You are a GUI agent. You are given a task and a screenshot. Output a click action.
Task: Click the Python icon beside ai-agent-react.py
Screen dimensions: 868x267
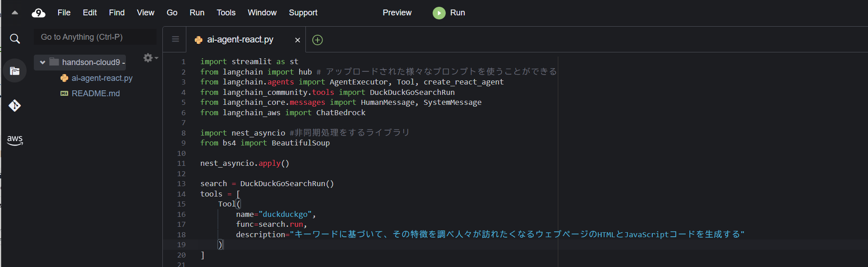tap(65, 78)
